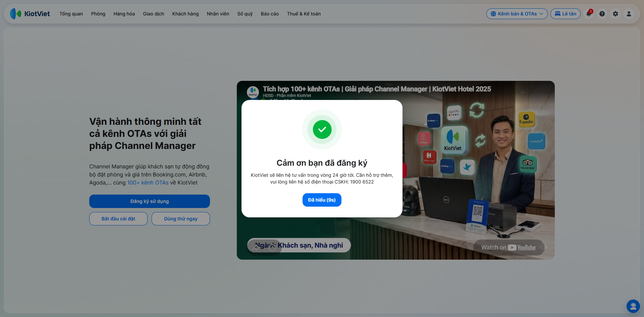Image resolution: width=644 pixels, height=317 pixels.
Task: Open the Hàng hóa menu
Action: 124,14
